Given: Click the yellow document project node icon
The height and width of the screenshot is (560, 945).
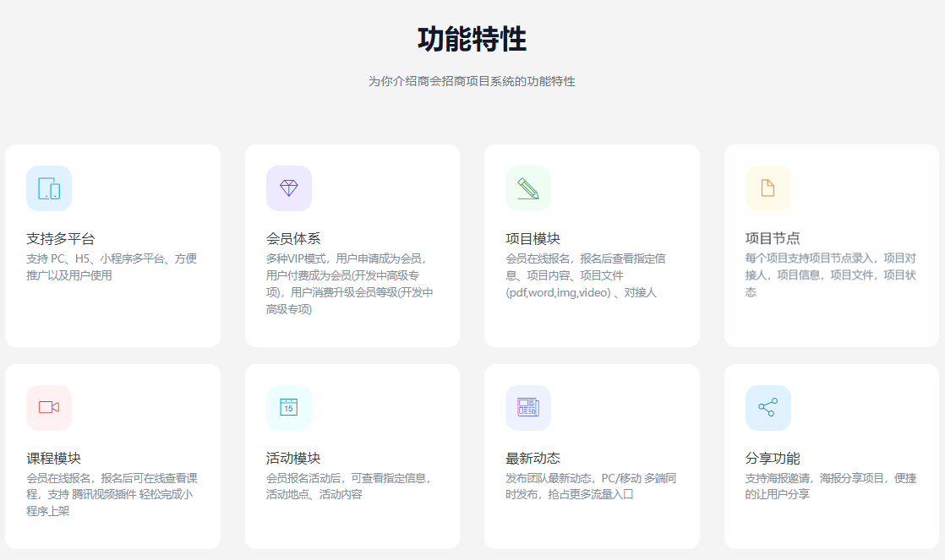Looking at the screenshot, I should 767,188.
